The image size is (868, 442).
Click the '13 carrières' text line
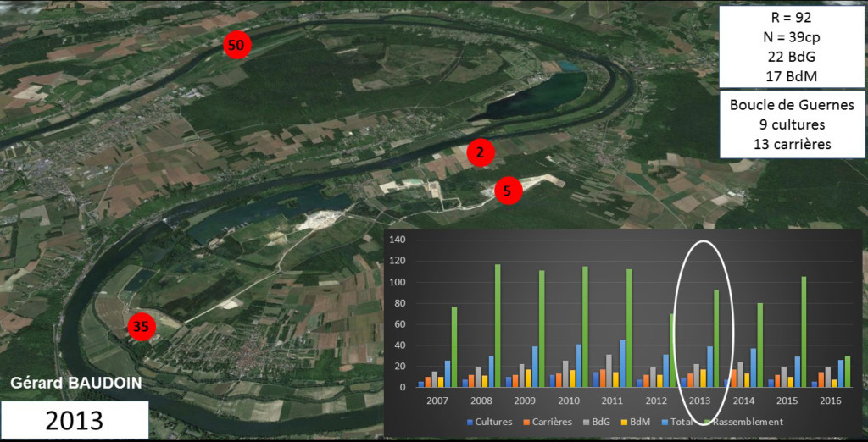[x=792, y=144]
